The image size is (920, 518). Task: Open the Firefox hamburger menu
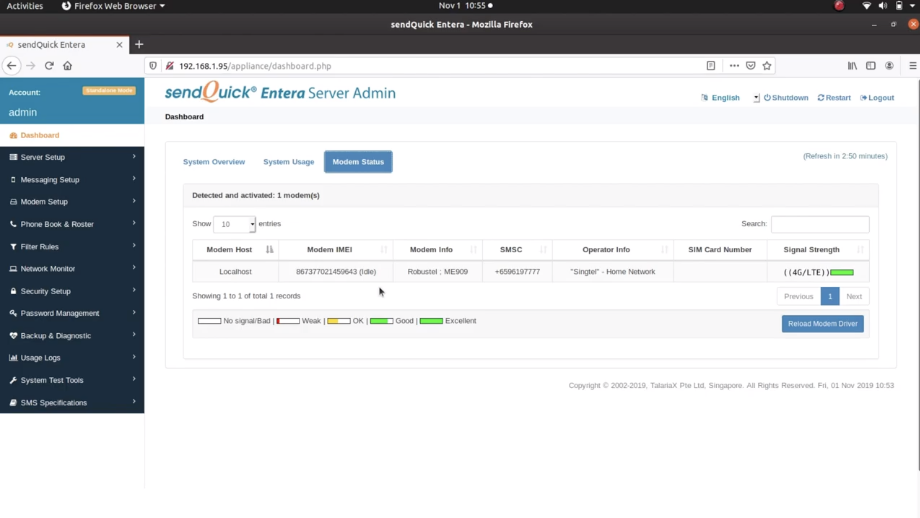(x=913, y=66)
